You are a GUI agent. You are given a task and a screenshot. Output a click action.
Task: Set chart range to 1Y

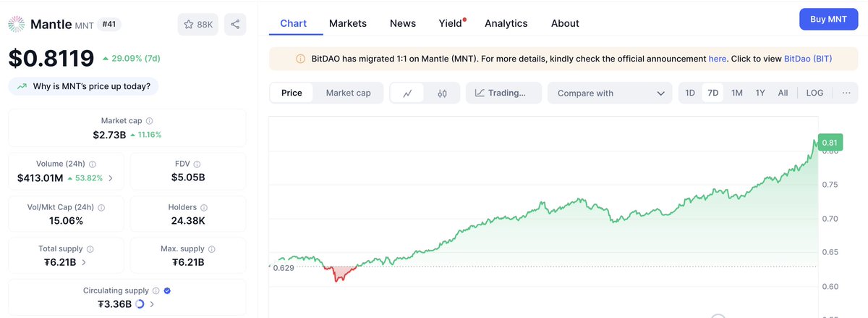click(760, 93)
